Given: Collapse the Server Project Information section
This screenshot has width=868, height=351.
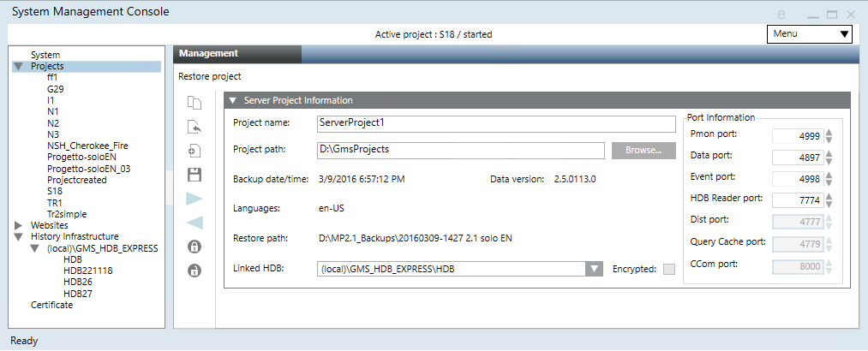Looking at the screenshot, I should pyautogui.click(x=231, y=101).
